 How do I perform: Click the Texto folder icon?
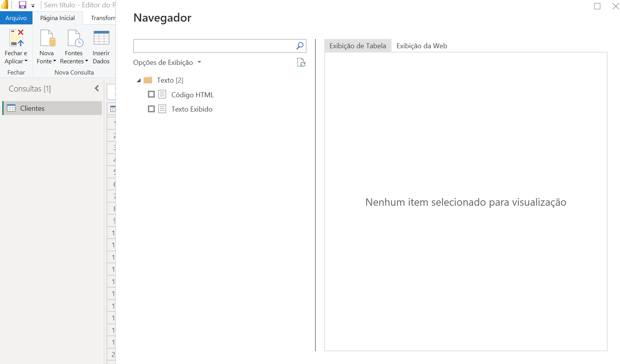tap(148, 80)
